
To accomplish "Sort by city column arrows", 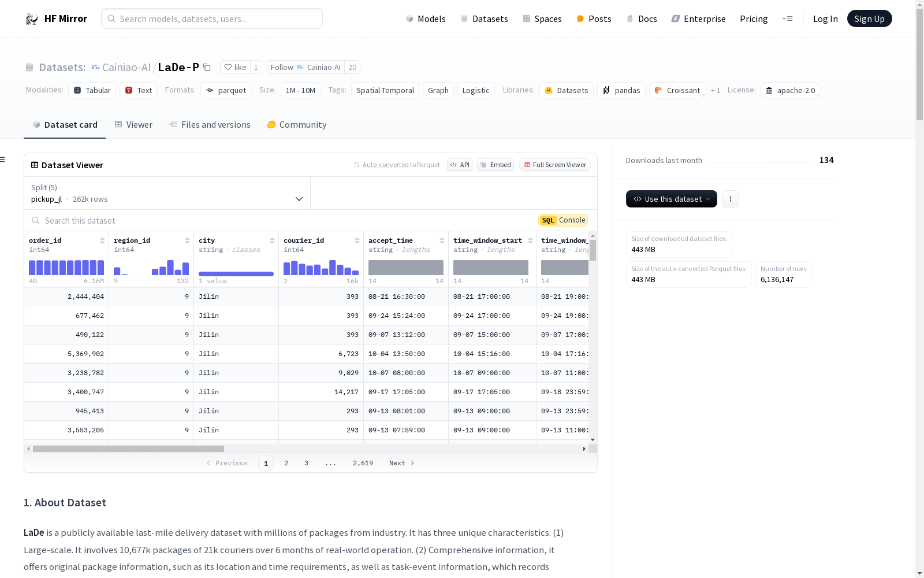I will click(x=272, y=240).
